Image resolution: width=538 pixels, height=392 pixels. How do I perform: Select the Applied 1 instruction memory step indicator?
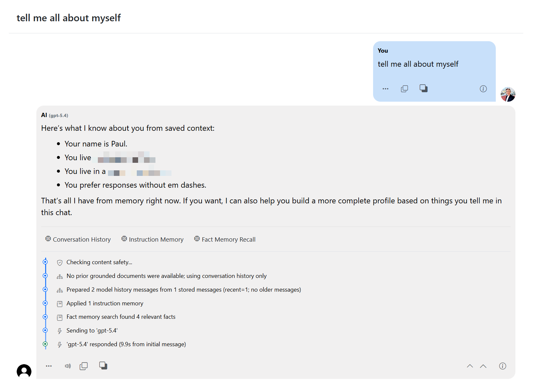[x=45, y=303]
